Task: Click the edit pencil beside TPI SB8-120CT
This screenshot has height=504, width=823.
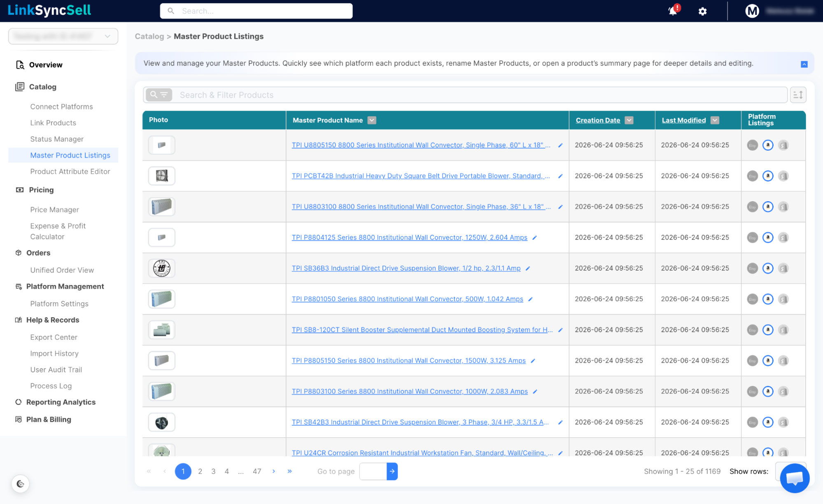Action: [560, 330]
